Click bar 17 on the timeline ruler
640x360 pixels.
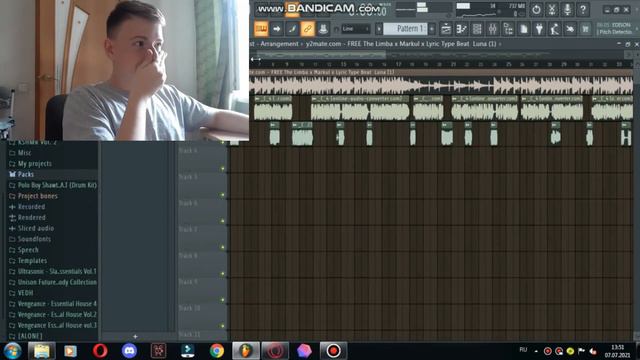coord(398,64)
